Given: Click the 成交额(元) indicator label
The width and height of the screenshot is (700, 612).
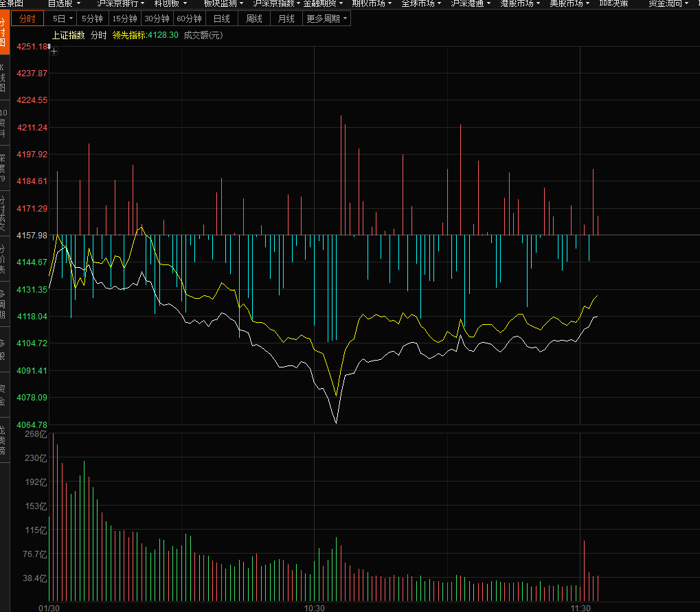Looking at the screenshot, I should [203, 35].
